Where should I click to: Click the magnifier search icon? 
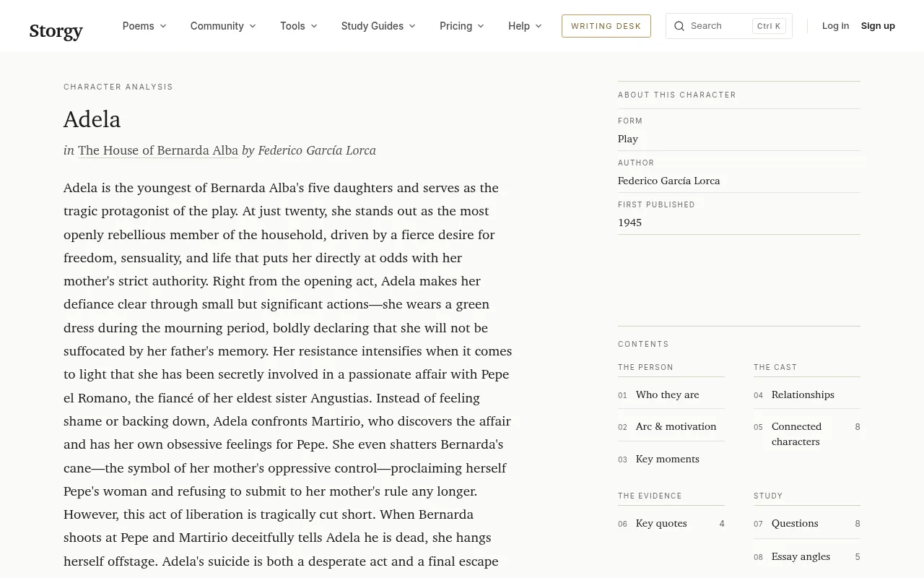point(679,26)
